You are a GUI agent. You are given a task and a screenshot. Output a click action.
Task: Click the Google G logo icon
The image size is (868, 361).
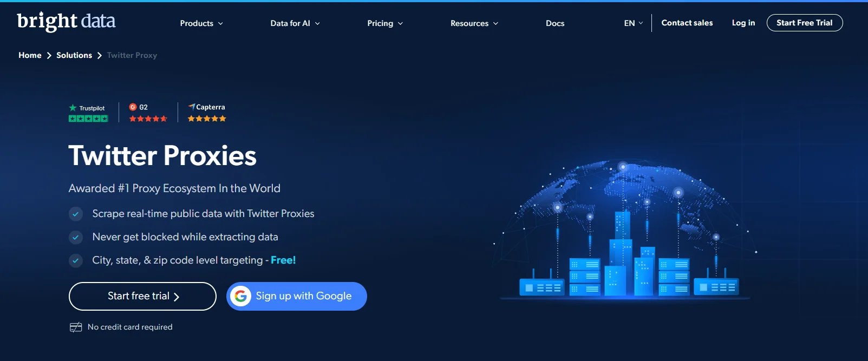[240, 296]
